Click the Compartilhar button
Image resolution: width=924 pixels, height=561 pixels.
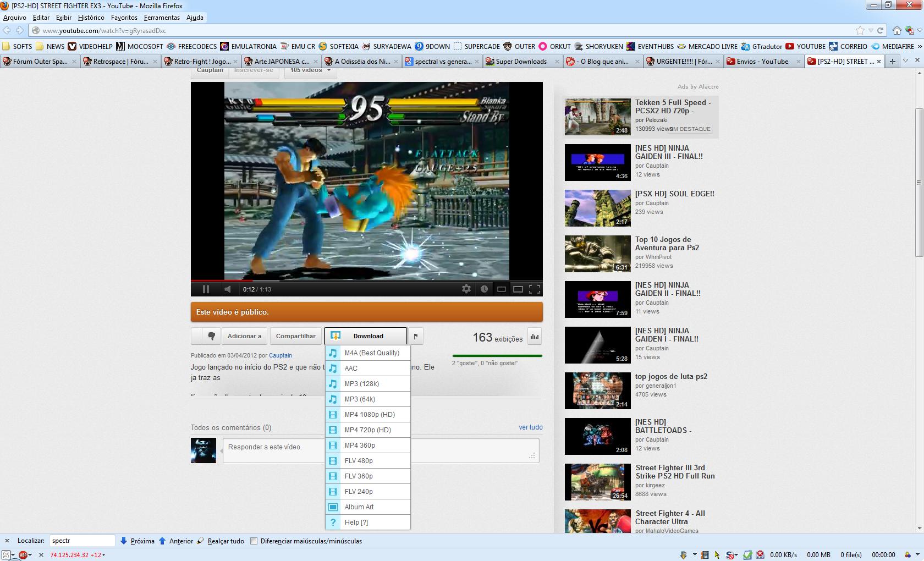[x=295, y=336]
